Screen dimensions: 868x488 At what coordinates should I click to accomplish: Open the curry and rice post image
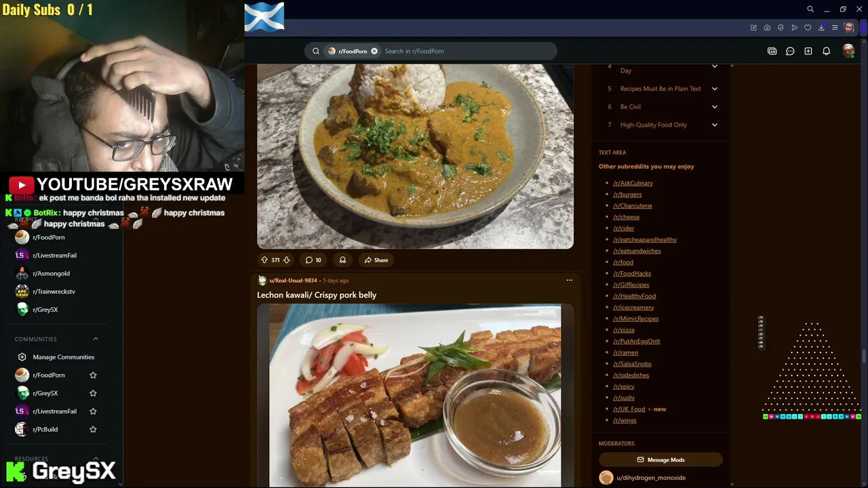(415, 157)
